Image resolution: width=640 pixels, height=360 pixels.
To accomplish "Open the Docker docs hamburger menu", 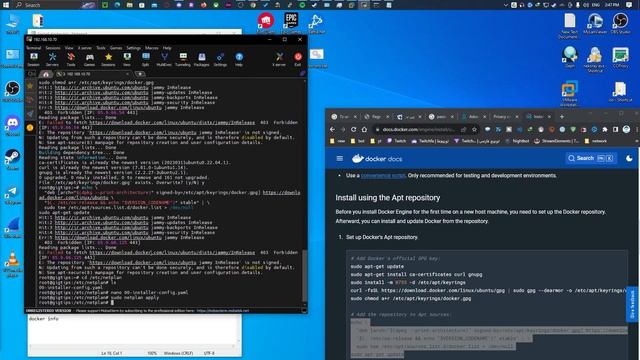I will [x=340, y=158].
